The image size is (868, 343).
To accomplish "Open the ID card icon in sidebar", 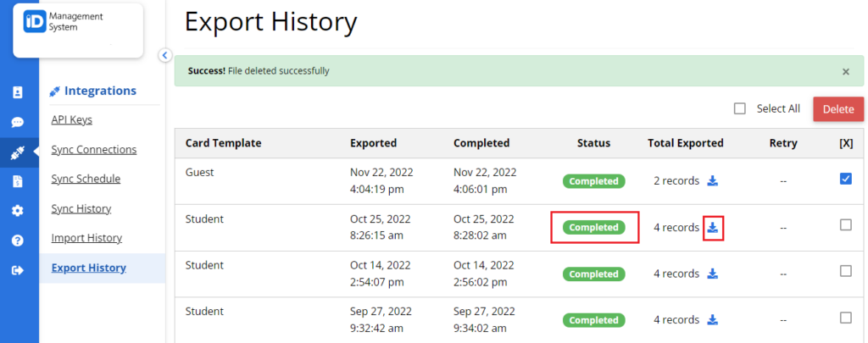I will (18, 92).
